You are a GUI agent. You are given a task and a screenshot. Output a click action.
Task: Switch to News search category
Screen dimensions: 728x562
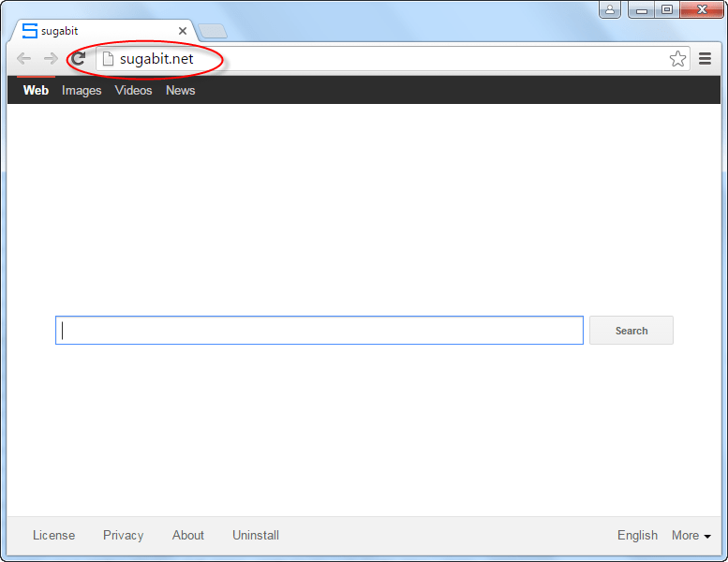tap(180, 91)
